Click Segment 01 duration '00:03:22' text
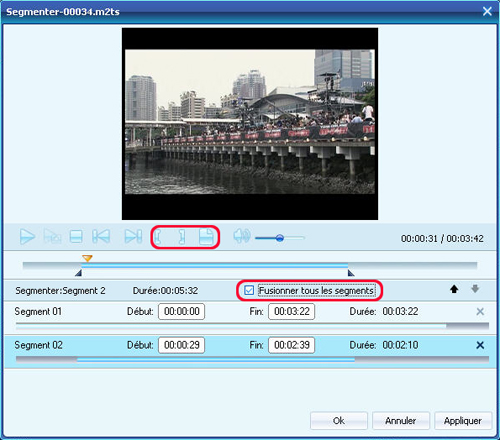Image resolution: width=500 pixels, height=440 pixels. click(400, 312)
